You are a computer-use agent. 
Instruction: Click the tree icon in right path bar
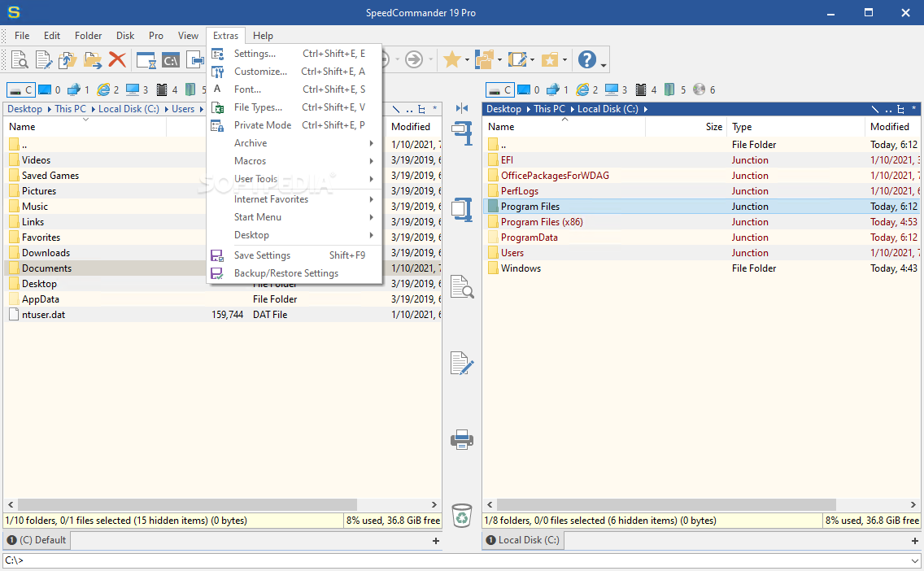click(900, 109)
